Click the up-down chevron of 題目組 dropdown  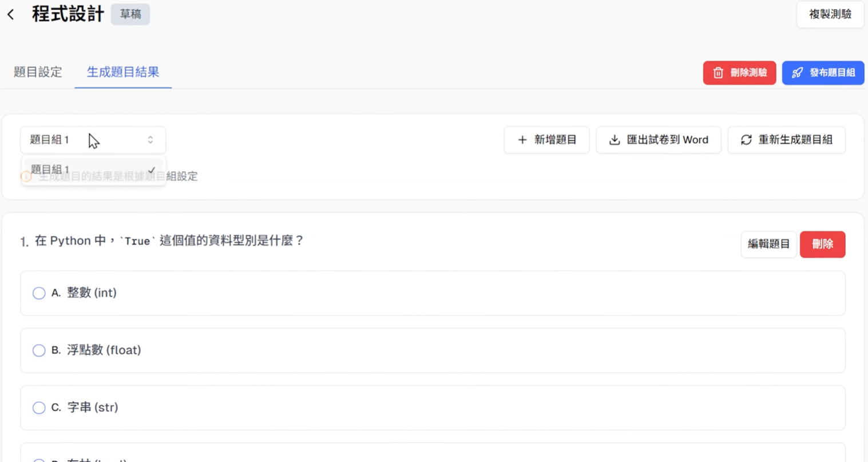[150, 140]
